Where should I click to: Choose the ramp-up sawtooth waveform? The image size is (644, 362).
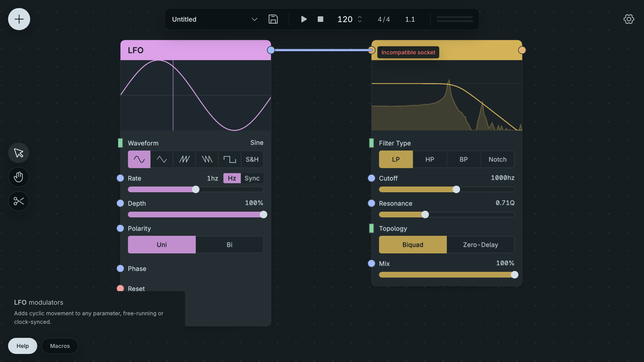click(184, 159)
